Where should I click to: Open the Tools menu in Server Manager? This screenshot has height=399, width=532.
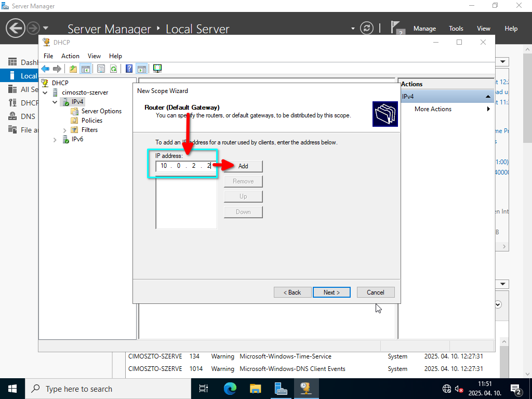[x=456, y=29]
